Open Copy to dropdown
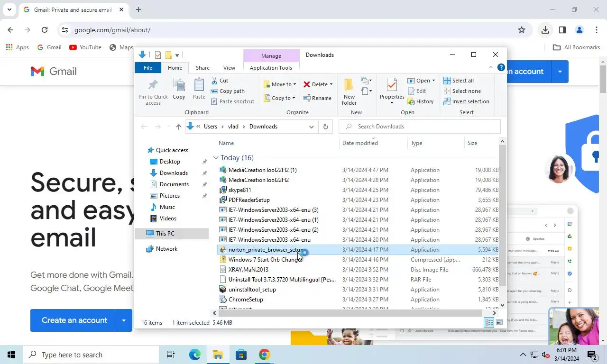 click(x=280, y=98)
